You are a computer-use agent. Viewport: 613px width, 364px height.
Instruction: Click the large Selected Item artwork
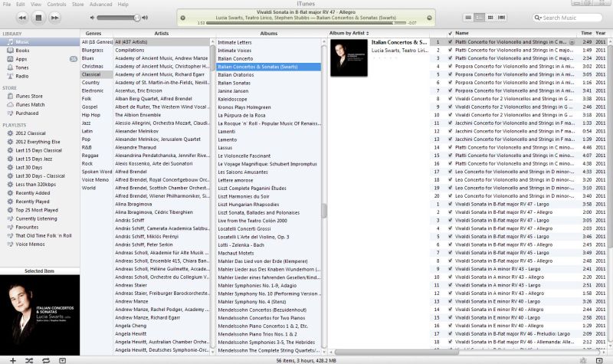tap(40, 315)
